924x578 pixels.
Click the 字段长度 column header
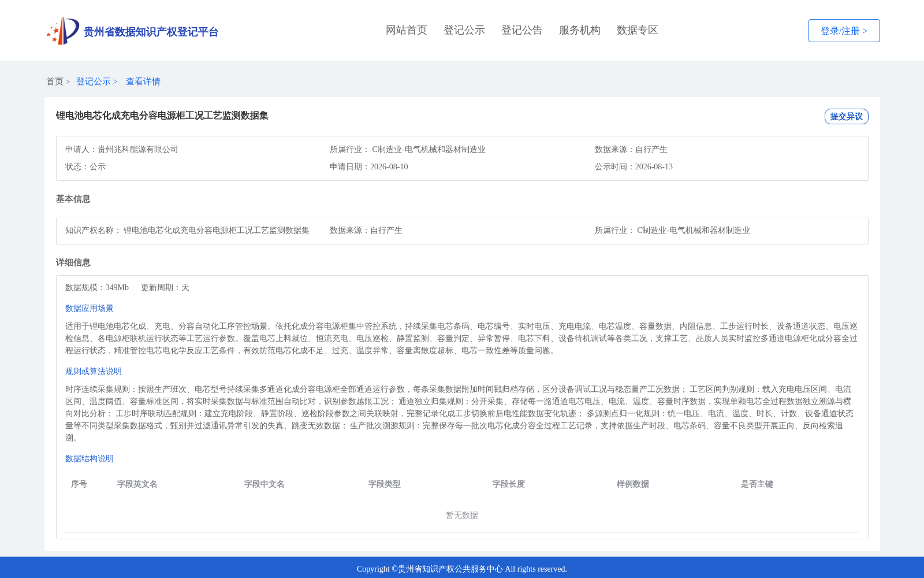(509, 484)
